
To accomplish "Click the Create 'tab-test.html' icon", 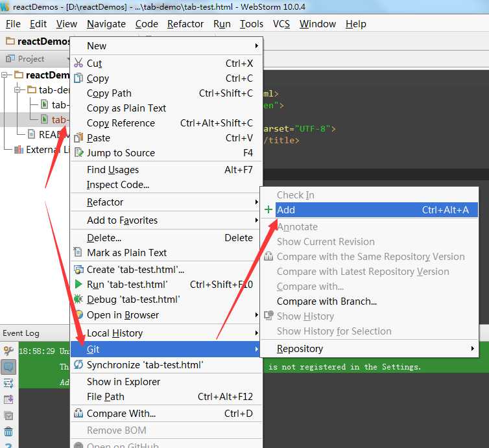I will click(78, 269).
